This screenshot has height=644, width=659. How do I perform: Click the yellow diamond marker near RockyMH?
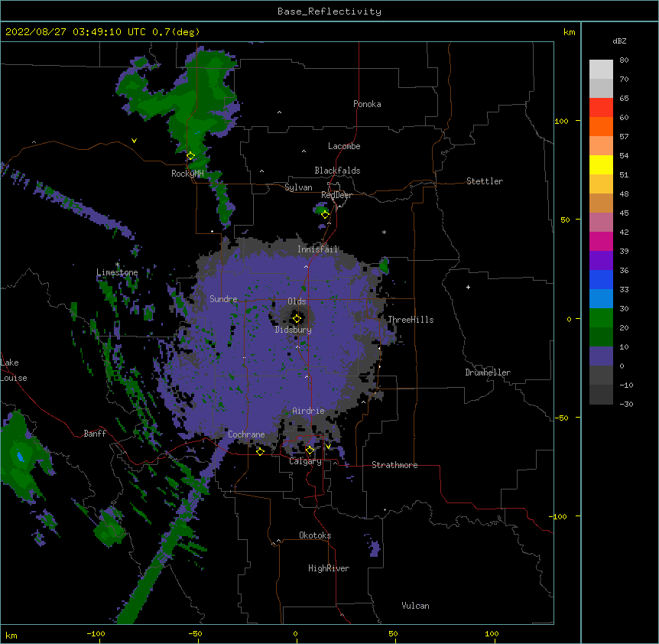191,156
